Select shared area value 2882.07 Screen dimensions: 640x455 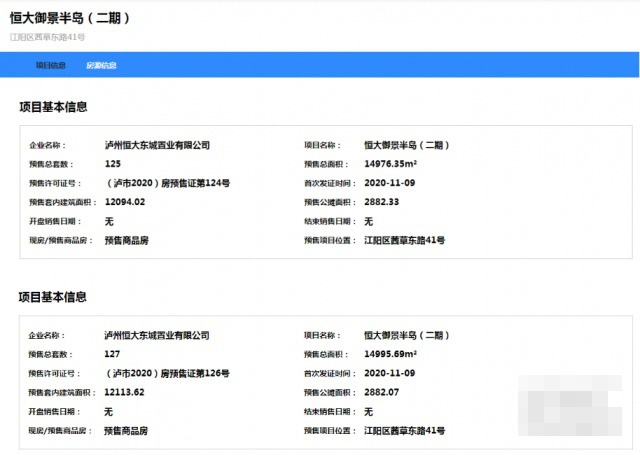tap(381, 392)
